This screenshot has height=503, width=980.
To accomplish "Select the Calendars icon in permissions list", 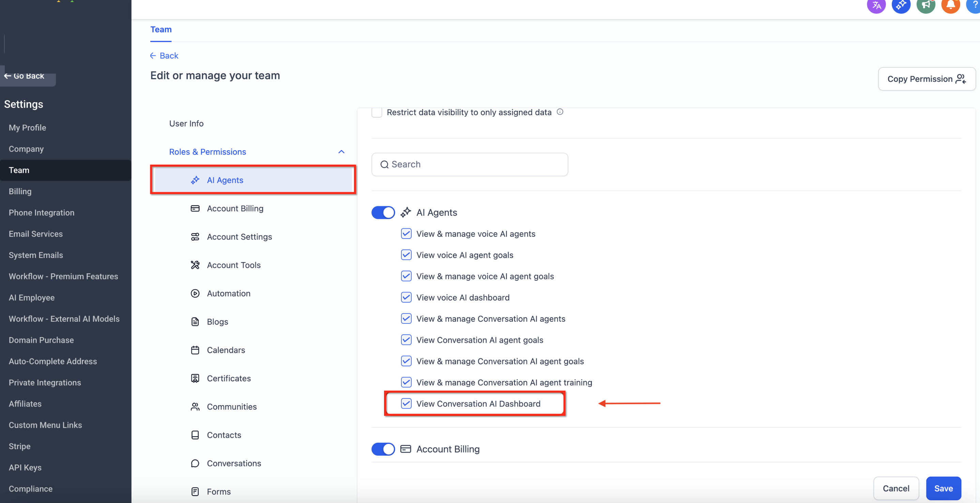I will pyautogui.click(x=195, y=350).
